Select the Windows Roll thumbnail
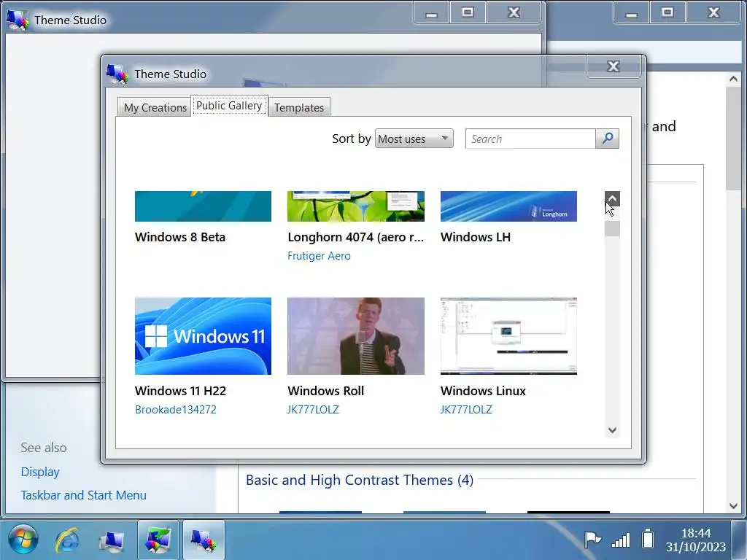This screenshot has width=747, height=560. click(356, 336)
